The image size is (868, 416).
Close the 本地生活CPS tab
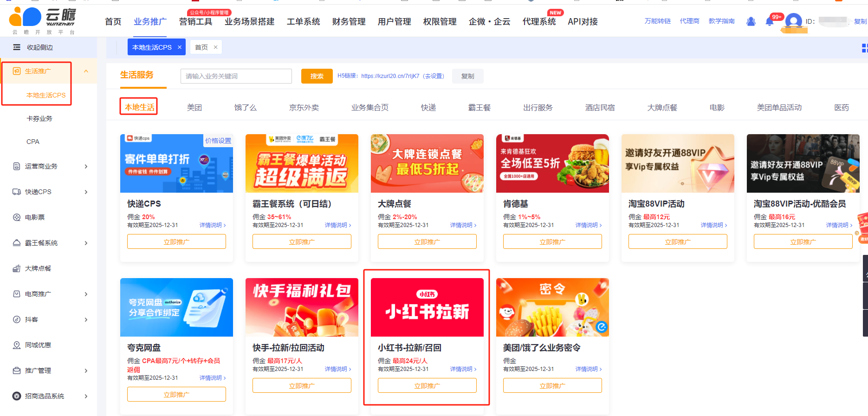pyautogui.click(x=180, y=47)
